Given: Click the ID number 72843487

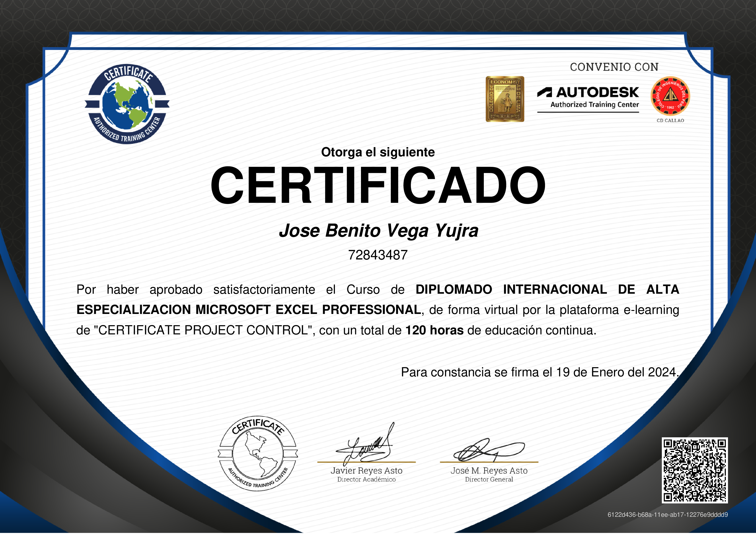Looking at the screenshot, I should click(378, 255).
